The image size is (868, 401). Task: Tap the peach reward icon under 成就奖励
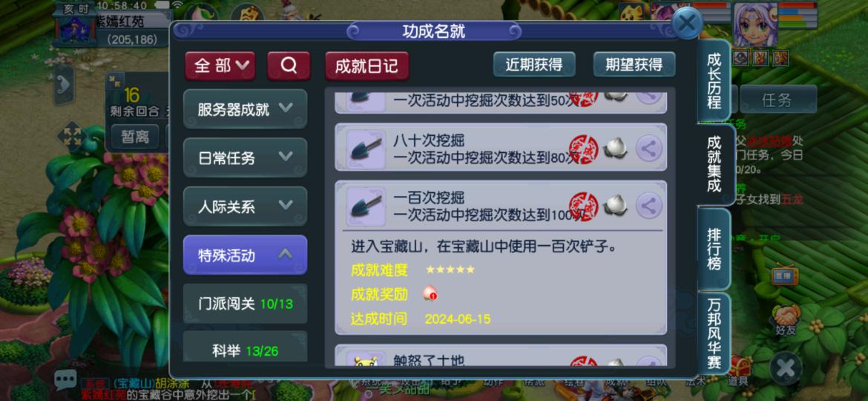tap(430, 293)
